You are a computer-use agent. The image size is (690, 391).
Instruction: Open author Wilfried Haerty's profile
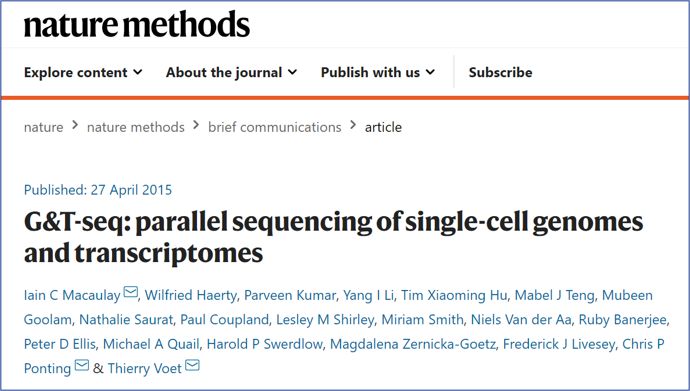pos(191,295)
